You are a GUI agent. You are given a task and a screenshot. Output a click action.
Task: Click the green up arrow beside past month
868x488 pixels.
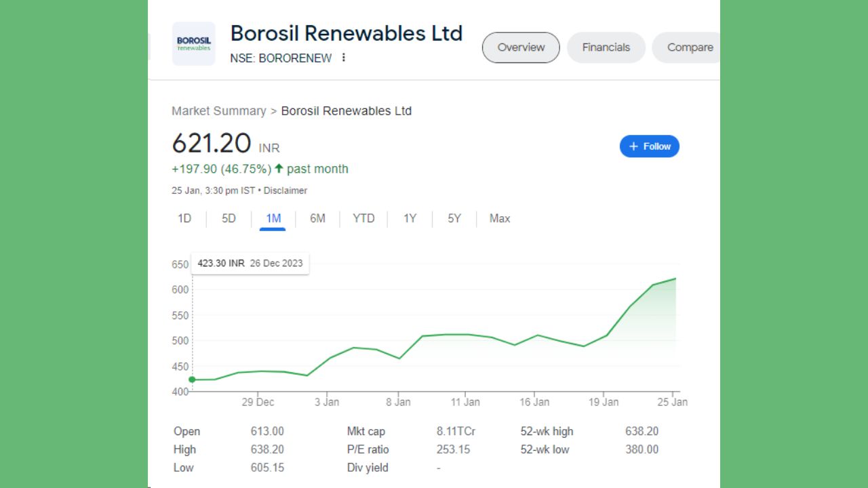(279, 168)
